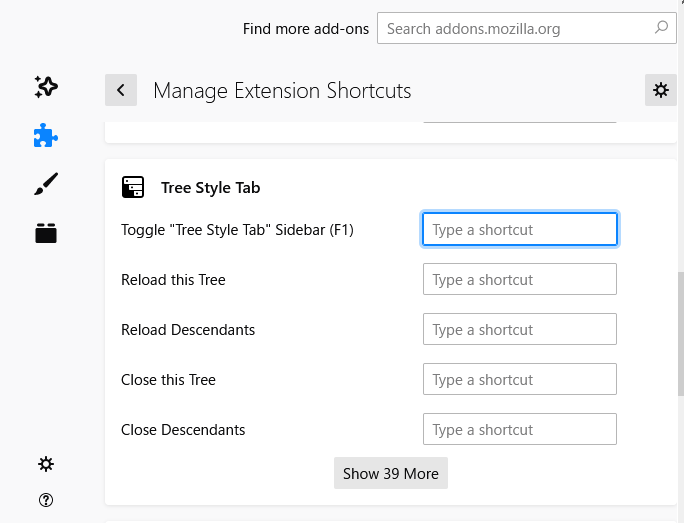Screen dimensions: 684x523
Task: Click the Reload Descendants label
Action: pos(188,330)
